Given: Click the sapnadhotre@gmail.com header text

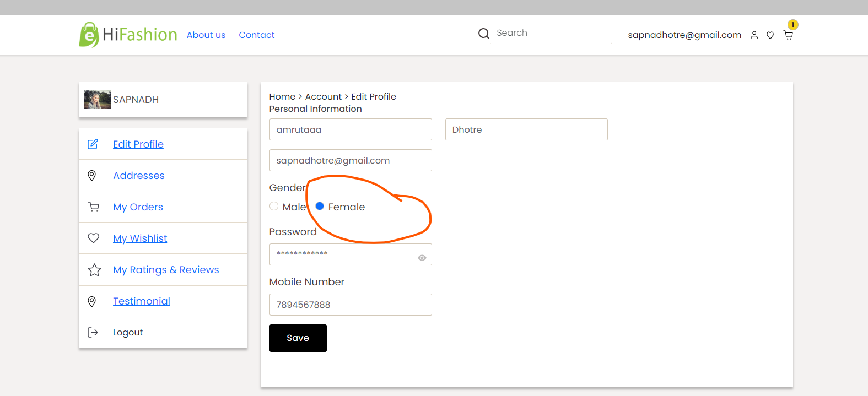Looking at the screenshot, I should [x=684, y=35].
